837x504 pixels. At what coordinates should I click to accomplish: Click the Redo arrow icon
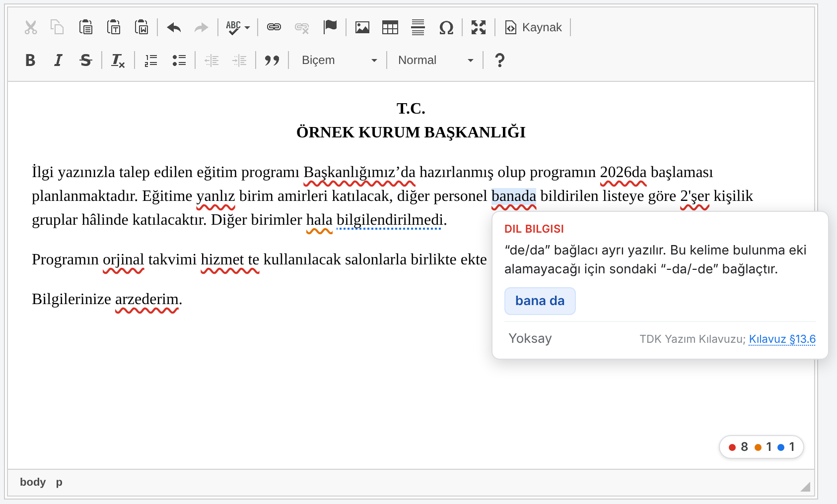(201, 27)
